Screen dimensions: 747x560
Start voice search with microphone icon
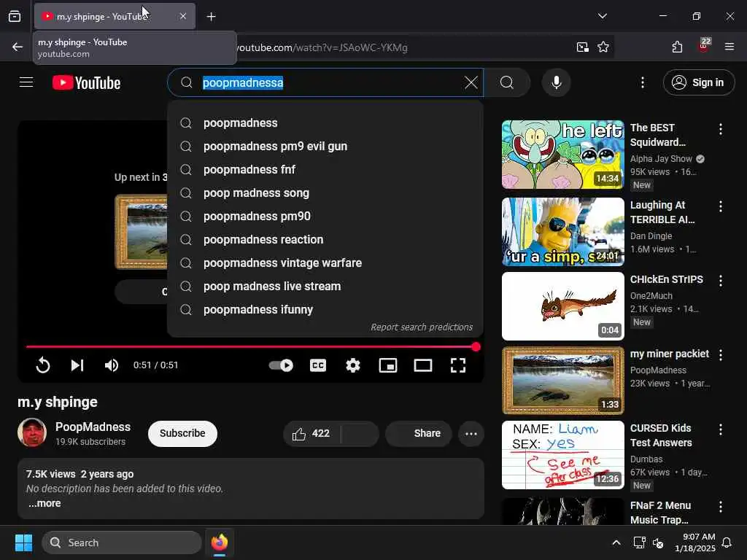coord(556,82)
